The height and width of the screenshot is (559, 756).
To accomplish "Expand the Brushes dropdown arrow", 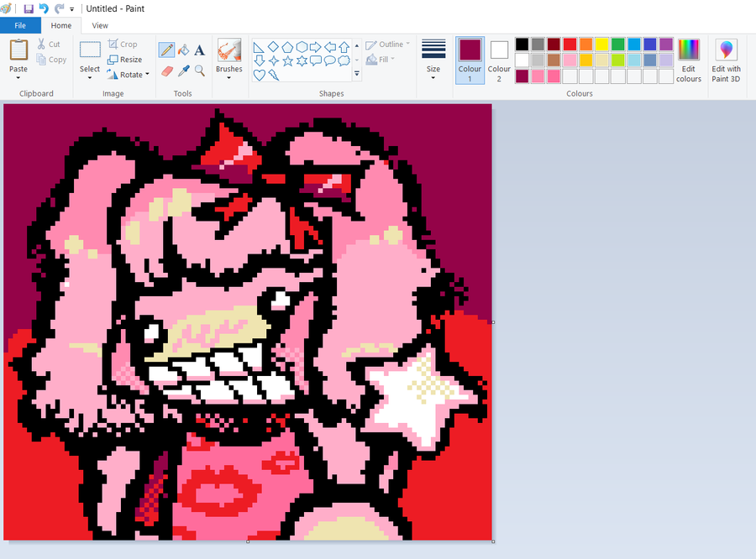I will point(229,77).
